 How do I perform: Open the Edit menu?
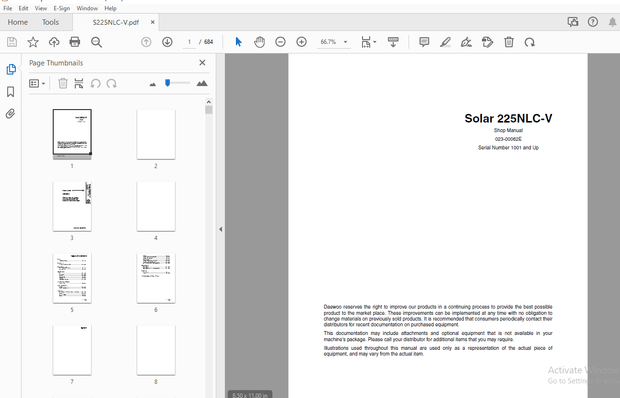(x=23, y=8)
